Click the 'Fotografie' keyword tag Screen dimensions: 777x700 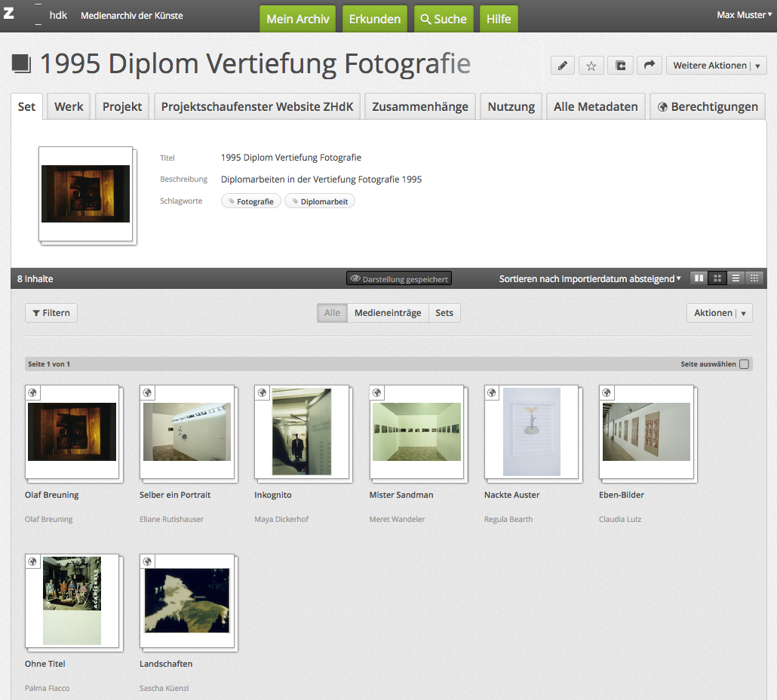tap(251, 201)
